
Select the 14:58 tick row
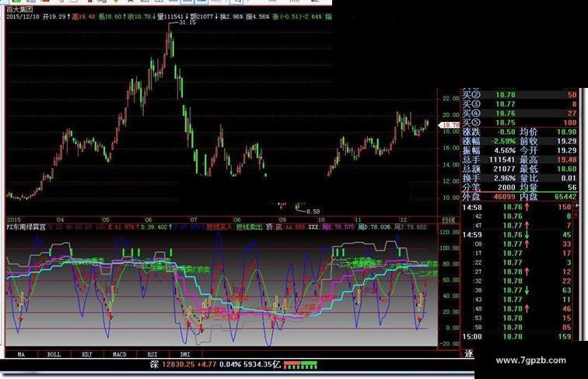click(x=517, y=207)
